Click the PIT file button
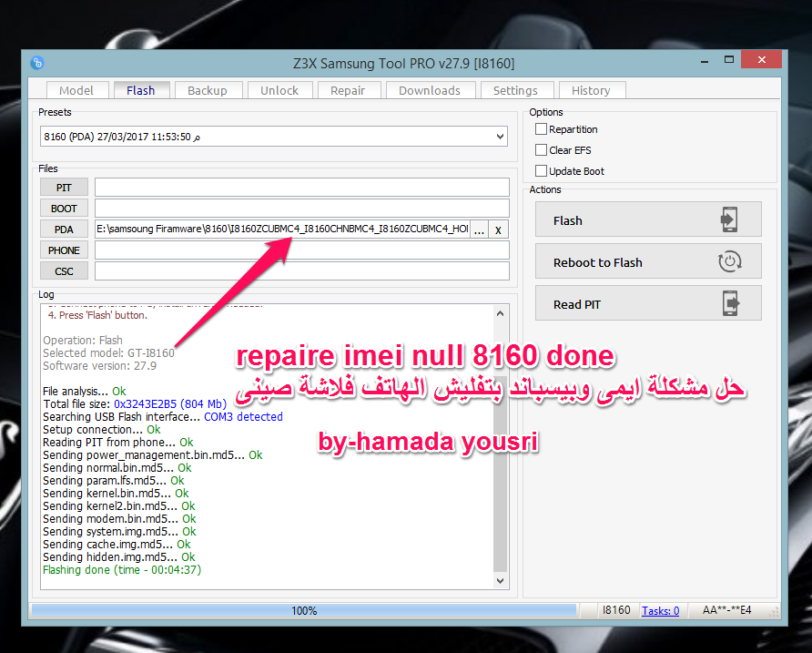This screenshot has width=812, height=653. coord(65,187)
